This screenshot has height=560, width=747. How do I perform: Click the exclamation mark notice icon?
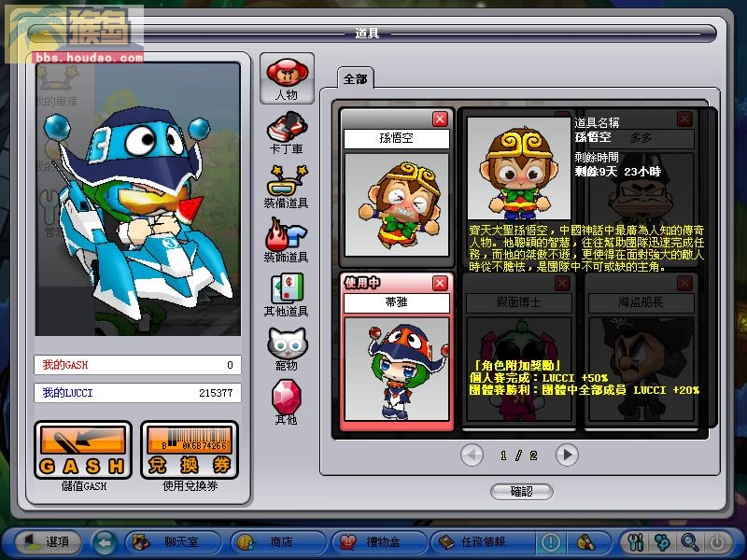point(551,542)
